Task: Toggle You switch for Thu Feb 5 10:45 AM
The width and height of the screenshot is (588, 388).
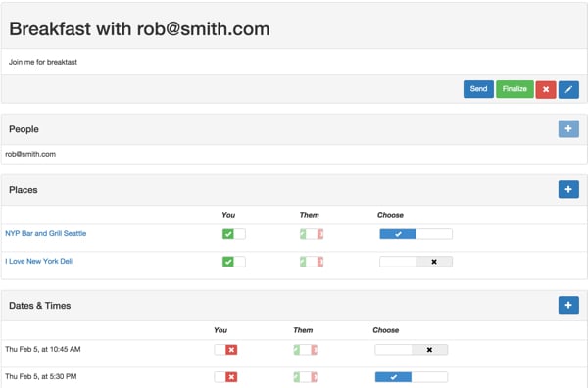Action: 225,350
